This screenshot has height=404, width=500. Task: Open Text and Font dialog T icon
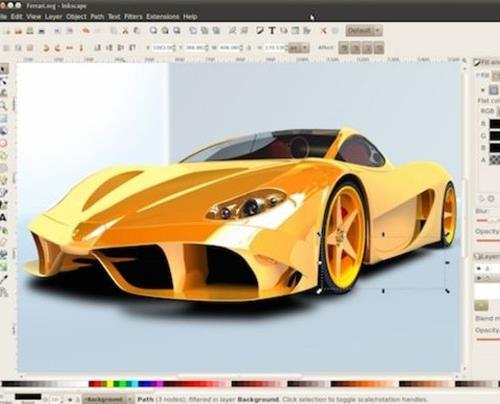(272, 31)
